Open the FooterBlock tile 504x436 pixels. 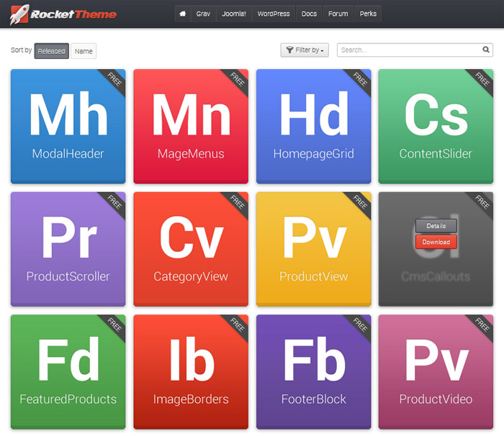click(x=314, y=372)
